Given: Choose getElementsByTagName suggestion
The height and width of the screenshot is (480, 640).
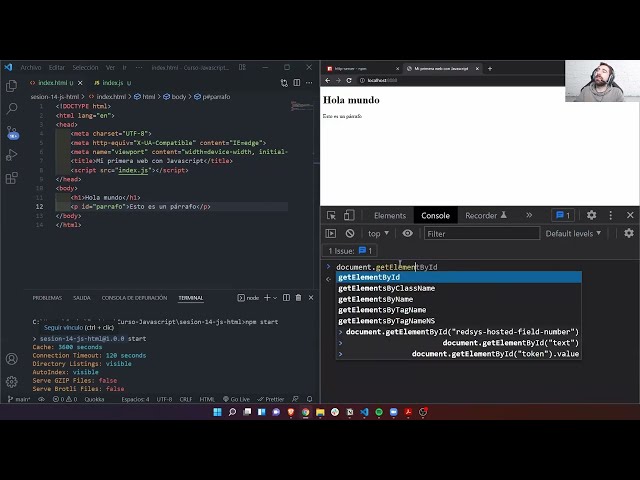Looking at the screenshot, I should (x=458, y=310).
